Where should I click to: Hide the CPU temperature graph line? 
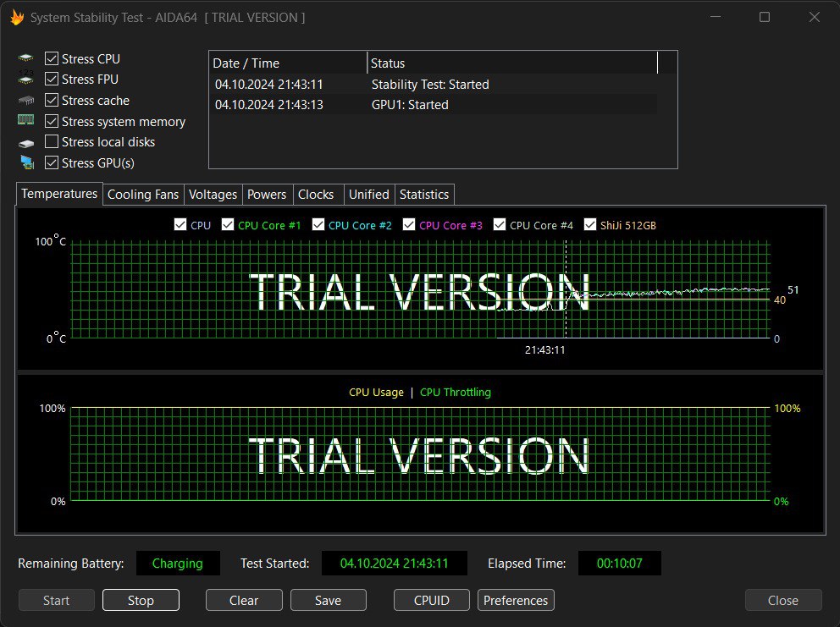tap(180, 224)
